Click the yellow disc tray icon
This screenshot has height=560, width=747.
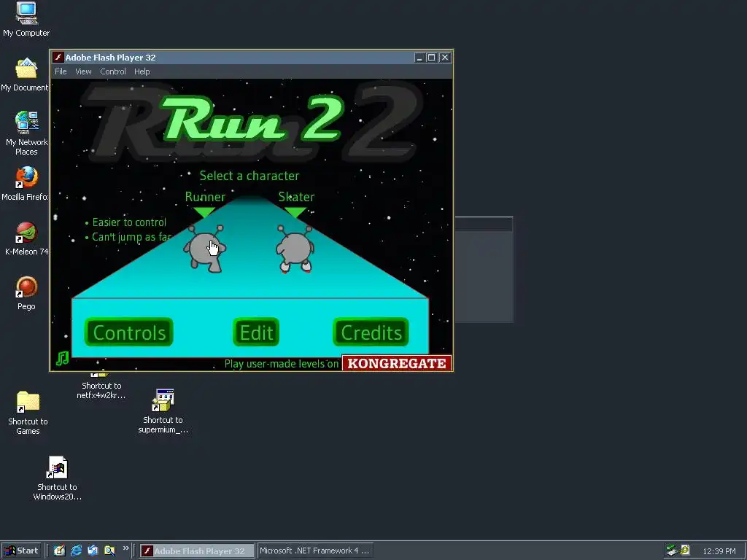(x=685, y=550)
